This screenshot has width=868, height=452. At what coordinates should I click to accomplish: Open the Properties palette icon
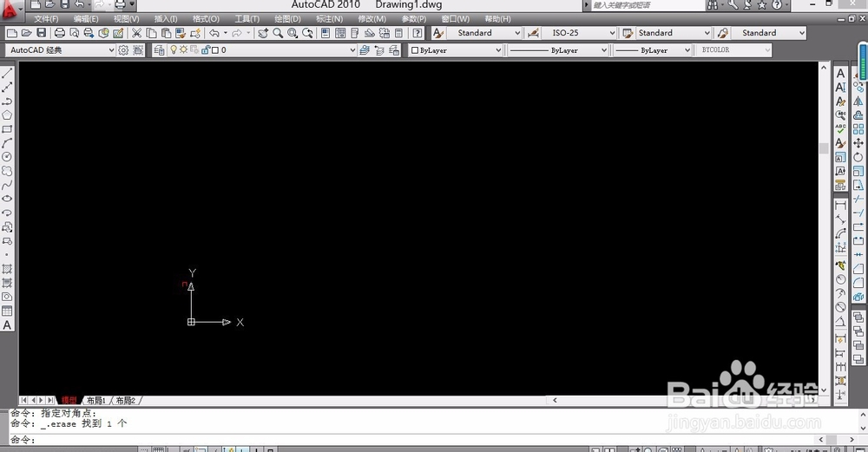[325, 33]
